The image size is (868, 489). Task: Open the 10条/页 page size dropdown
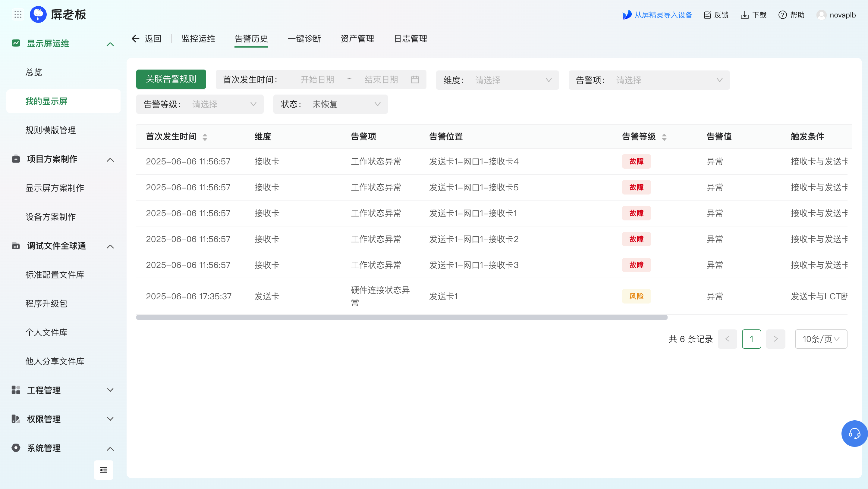[821, 339]
